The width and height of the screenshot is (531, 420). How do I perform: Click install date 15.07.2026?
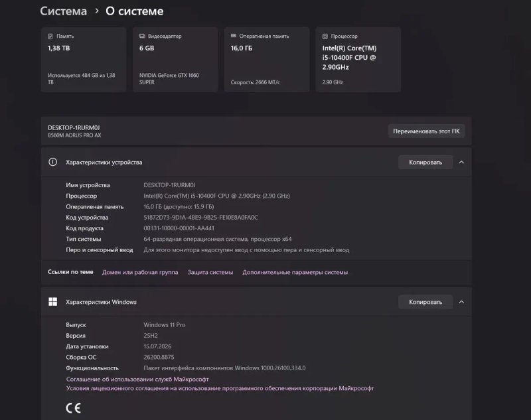click(157, 346)
